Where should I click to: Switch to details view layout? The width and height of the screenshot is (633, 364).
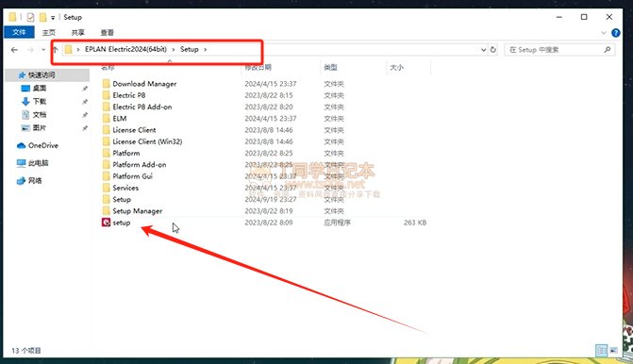[x=602, y=350]
